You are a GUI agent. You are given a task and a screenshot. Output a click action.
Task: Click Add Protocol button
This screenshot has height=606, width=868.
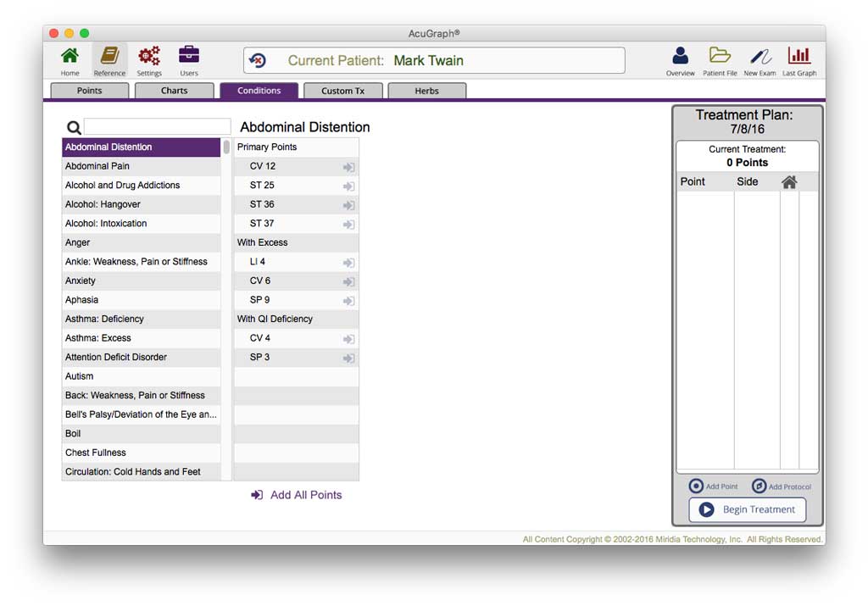coord(782,486)
